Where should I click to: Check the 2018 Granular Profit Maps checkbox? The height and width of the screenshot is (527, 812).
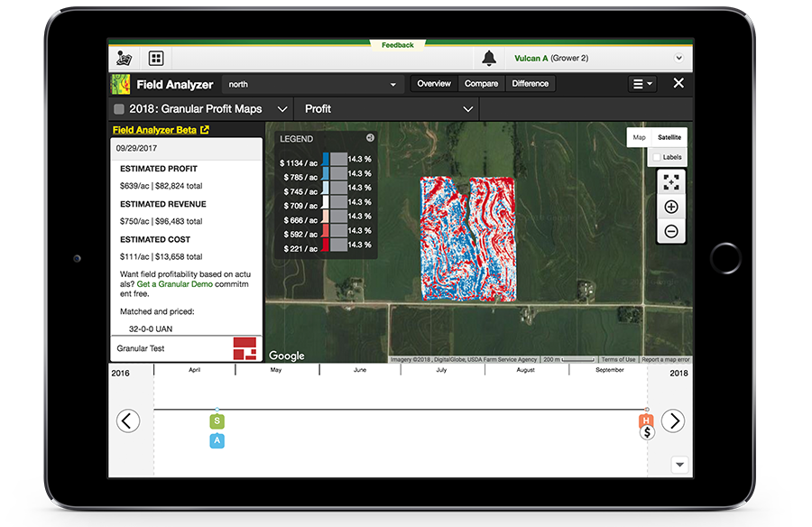click(x=117, y=107)
